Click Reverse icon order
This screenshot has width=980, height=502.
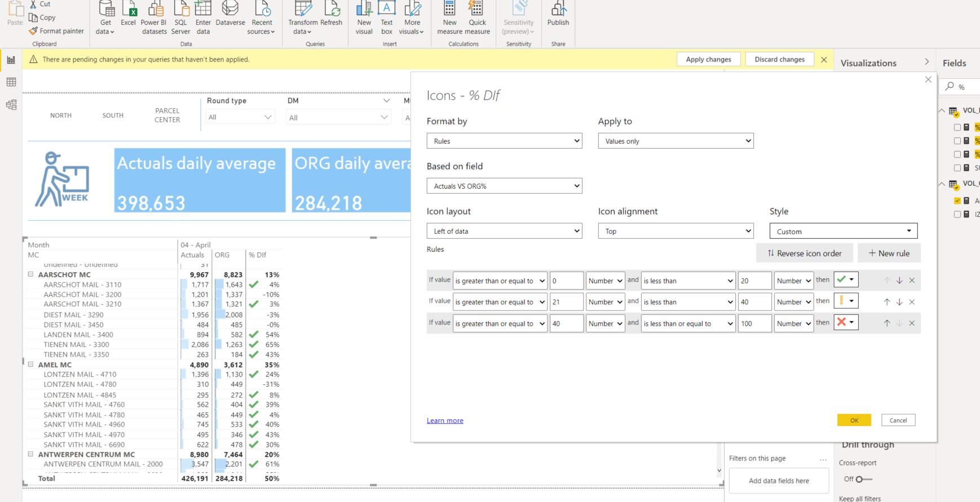coord(805,254)
